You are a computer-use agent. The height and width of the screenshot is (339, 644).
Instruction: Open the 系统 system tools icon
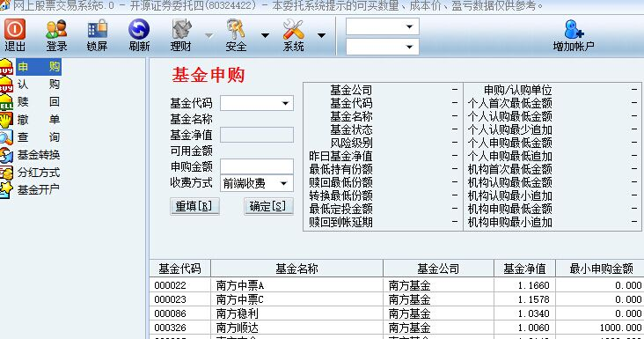[x=293, y=29]
